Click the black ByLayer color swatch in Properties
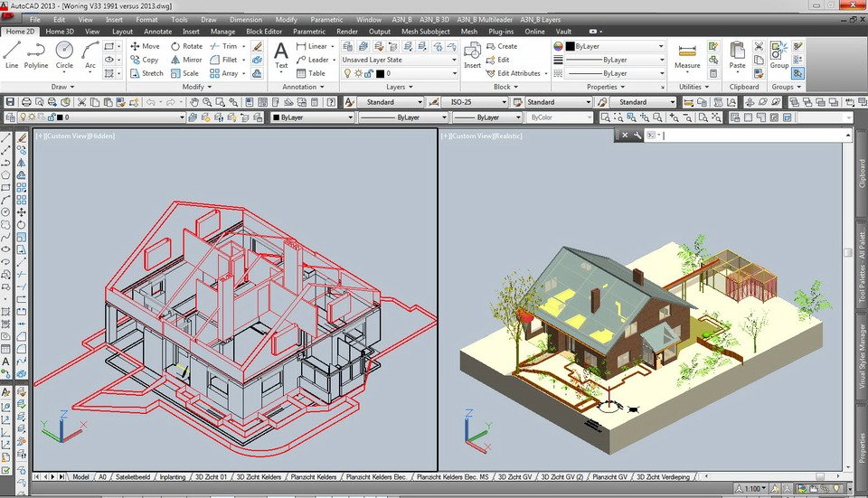868x498 pixels. [x=570, y=46]
